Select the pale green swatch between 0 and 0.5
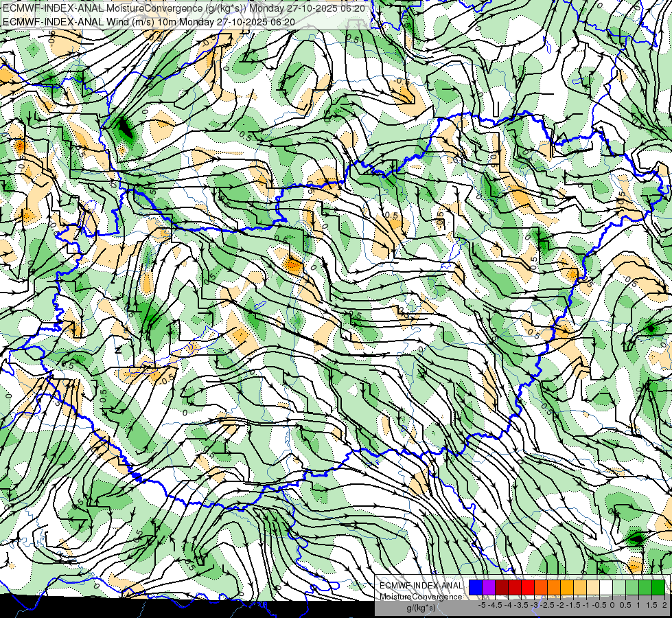 619,588
